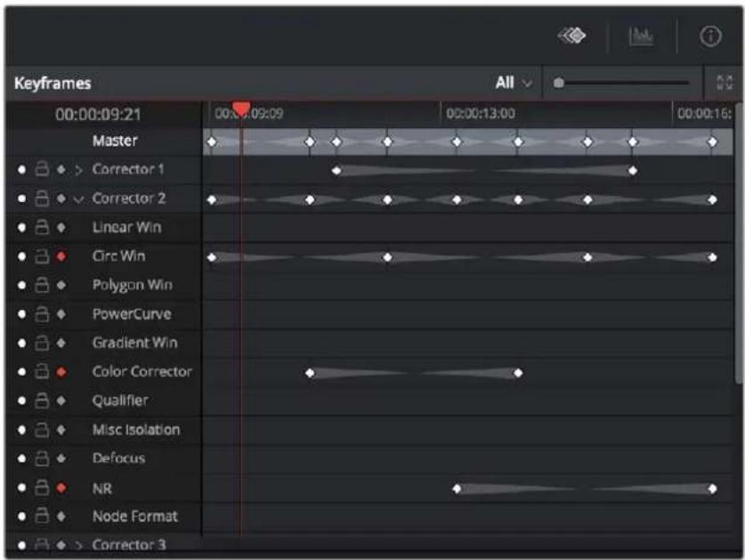This screenshot has width=745, height=560.
Task: Toggle enable dot for Color Corrector
Action: (x=21, y=372)
